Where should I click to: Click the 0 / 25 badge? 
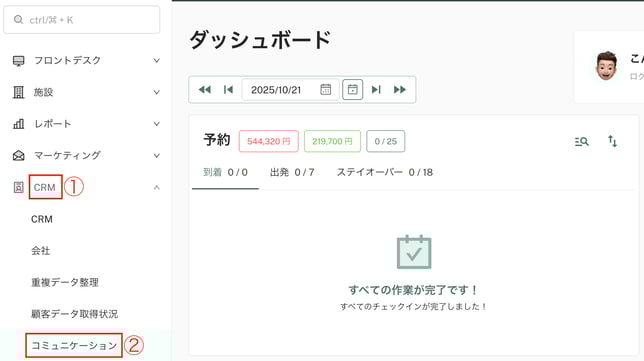pos(386,141)
